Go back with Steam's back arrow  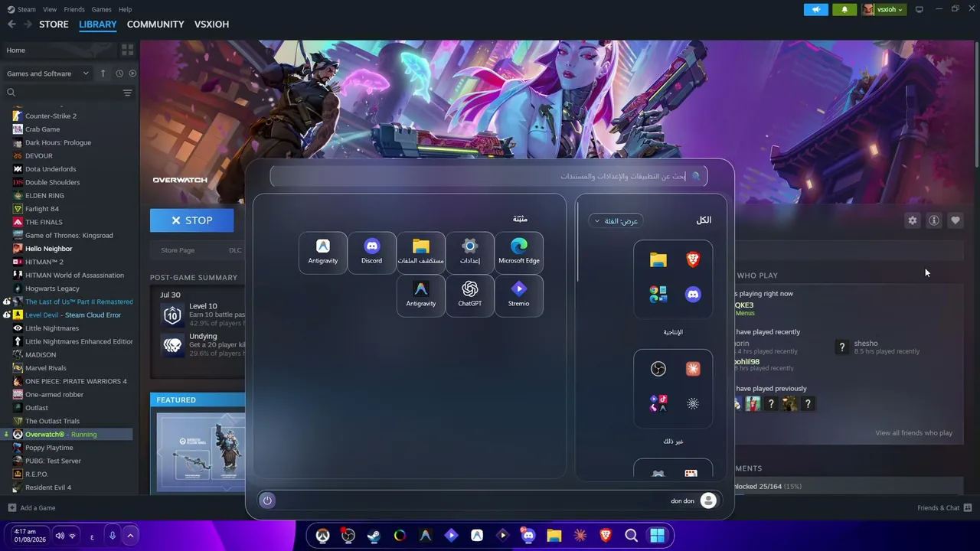click(11, 24)
